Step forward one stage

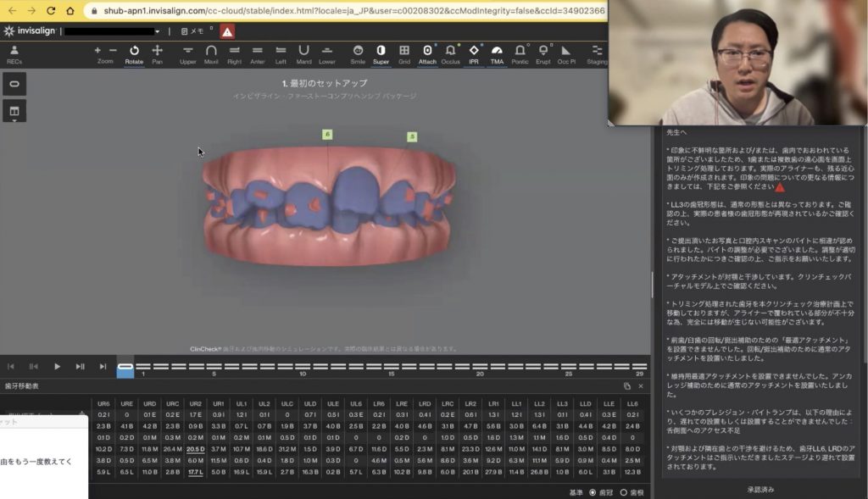click(x=81, y=366)
